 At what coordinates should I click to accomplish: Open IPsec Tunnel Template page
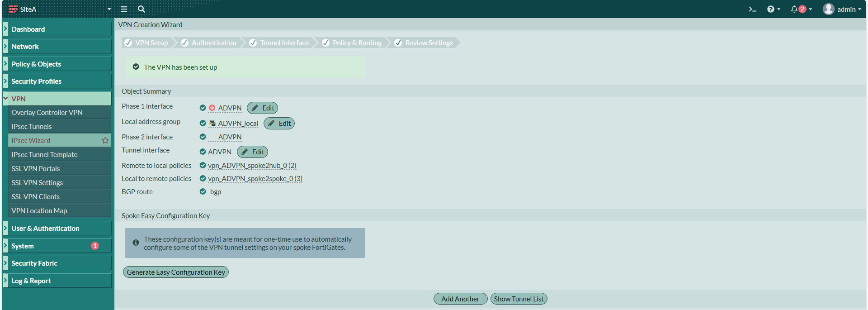pyautogui.click(x=60, y=154)
